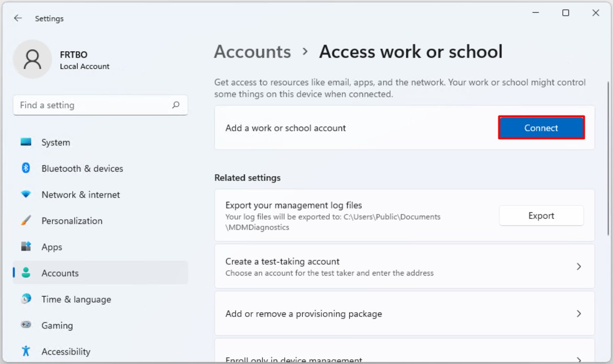Click the System monitor icon
Screen dimensions: 613x364
coord(26,142)
